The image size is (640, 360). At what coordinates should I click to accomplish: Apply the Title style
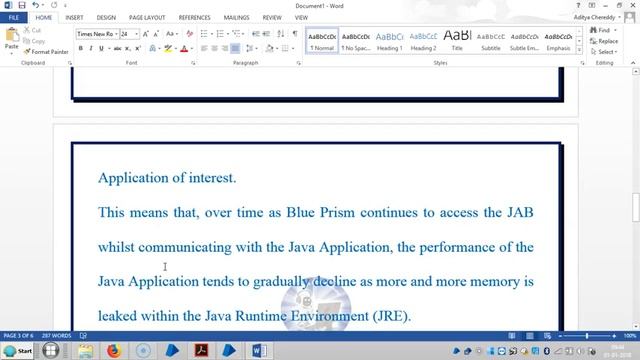(457, 41)
